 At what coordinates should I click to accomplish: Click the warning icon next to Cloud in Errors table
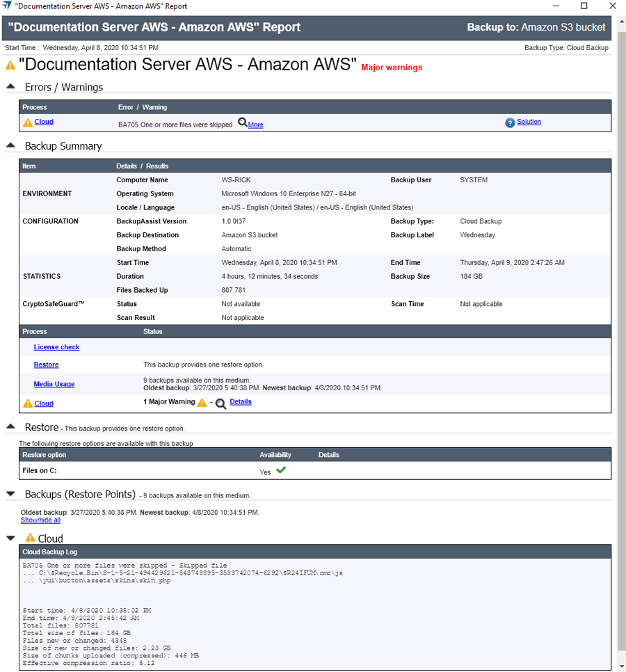click(27, 122)
